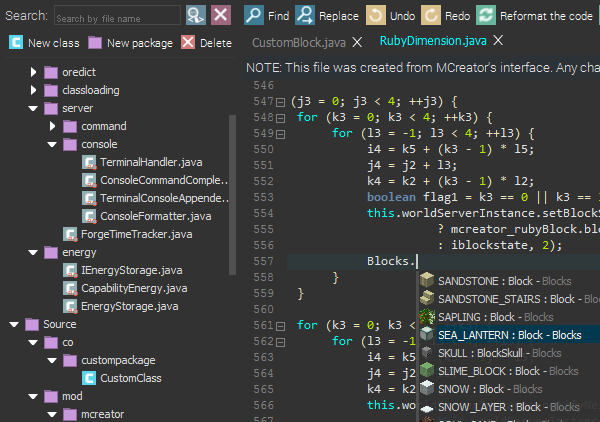Click the Replace icon
This screenshot has height=422, width=600.
(x=305, y=15)
